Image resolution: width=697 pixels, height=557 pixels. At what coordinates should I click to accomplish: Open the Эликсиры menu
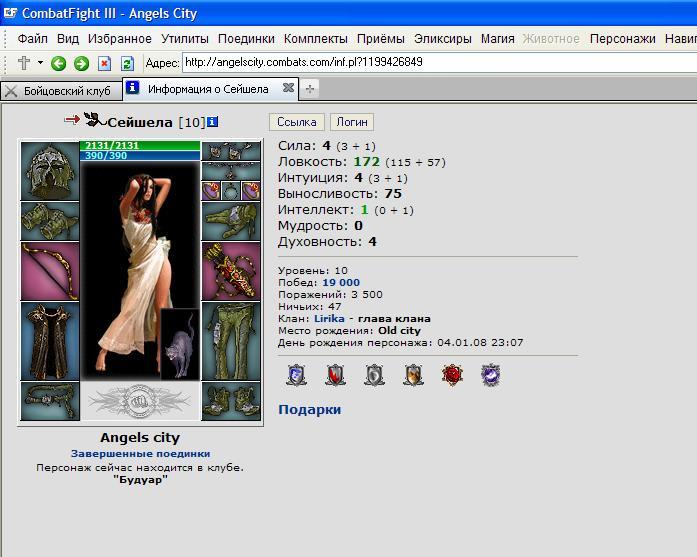pyautogui.click(x=442, y=39)
